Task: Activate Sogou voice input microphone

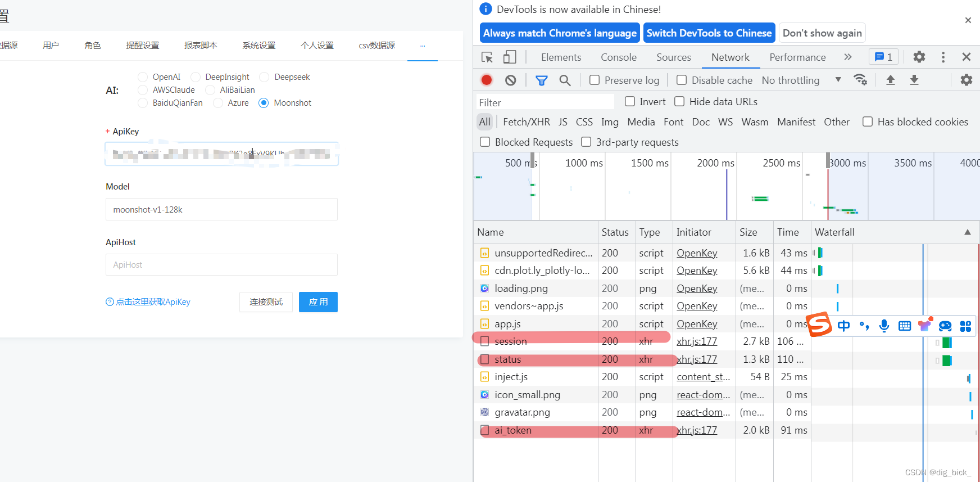Action: (884, 326)
